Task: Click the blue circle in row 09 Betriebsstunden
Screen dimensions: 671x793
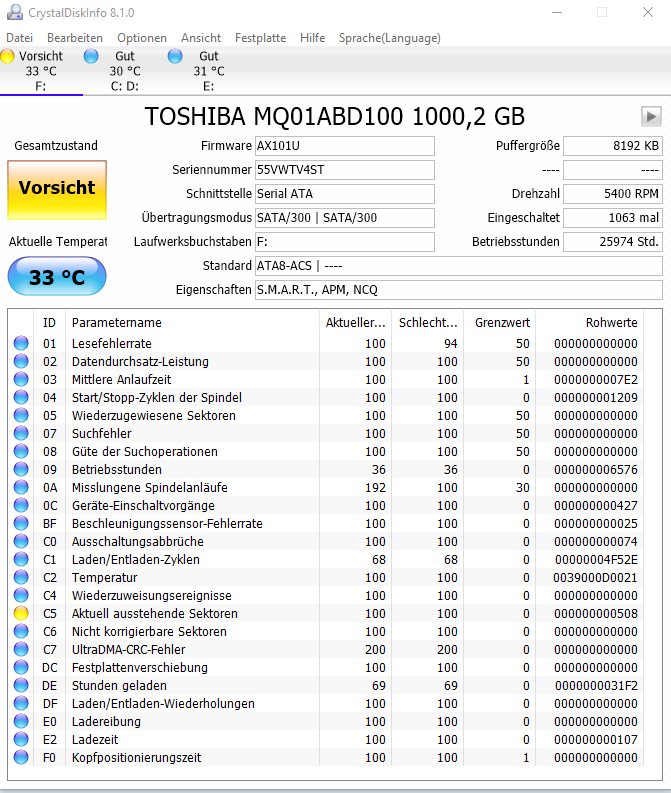Action: 21,469
